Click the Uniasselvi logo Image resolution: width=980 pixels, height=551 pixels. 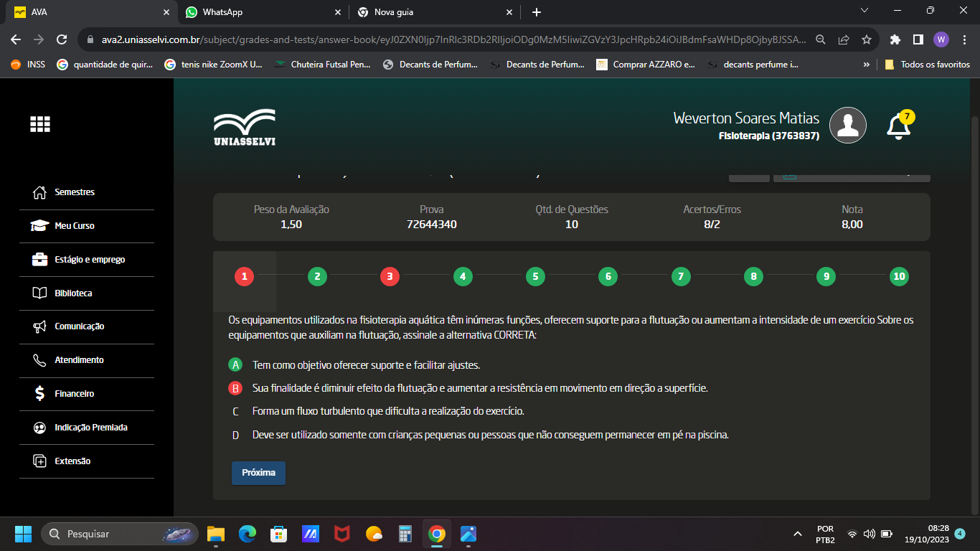[244, 127]
